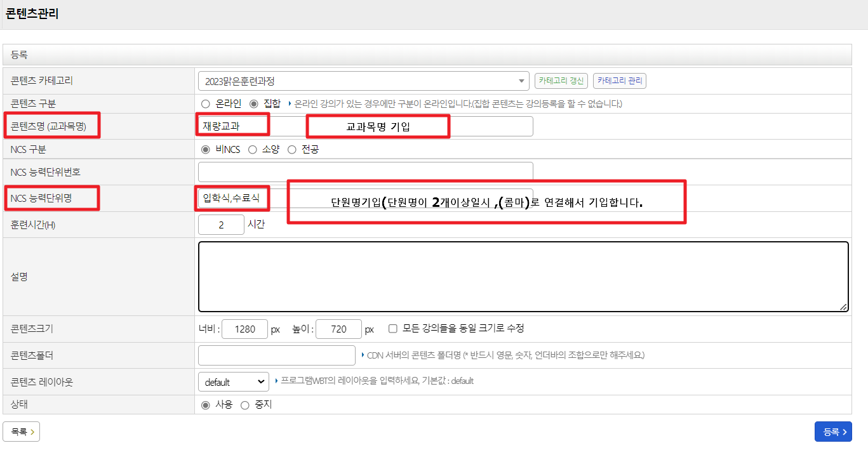Expand the 콘텐츠 레이아웃 default dropdown

point(233,382)
